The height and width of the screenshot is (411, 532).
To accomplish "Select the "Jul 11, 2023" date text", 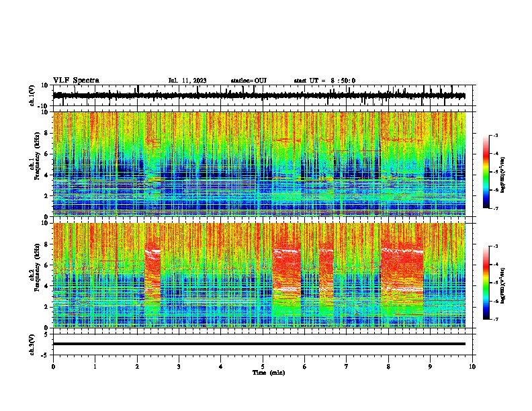I will point(187,81).
